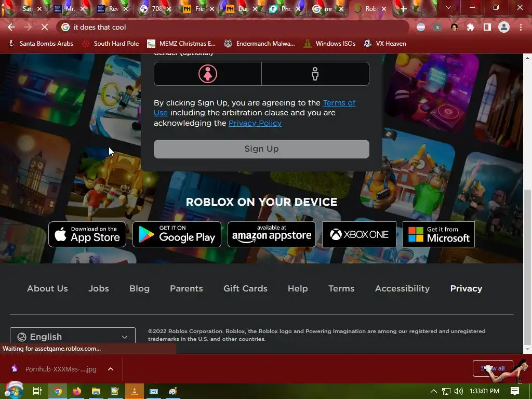Go back with the browser back arrow
Screen dimensions: 532x399
(11, 27)
